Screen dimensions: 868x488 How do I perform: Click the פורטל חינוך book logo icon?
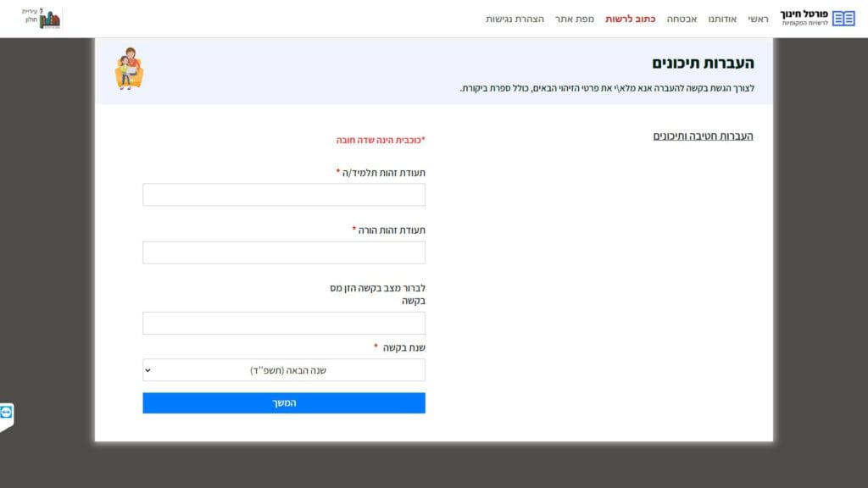(x=843, y=19)
